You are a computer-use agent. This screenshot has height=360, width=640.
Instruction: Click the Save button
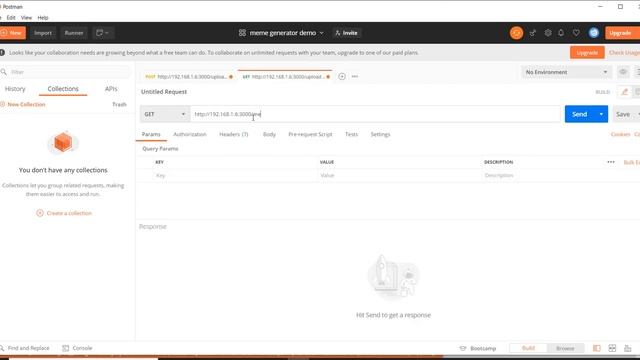(x=623, y=114)
